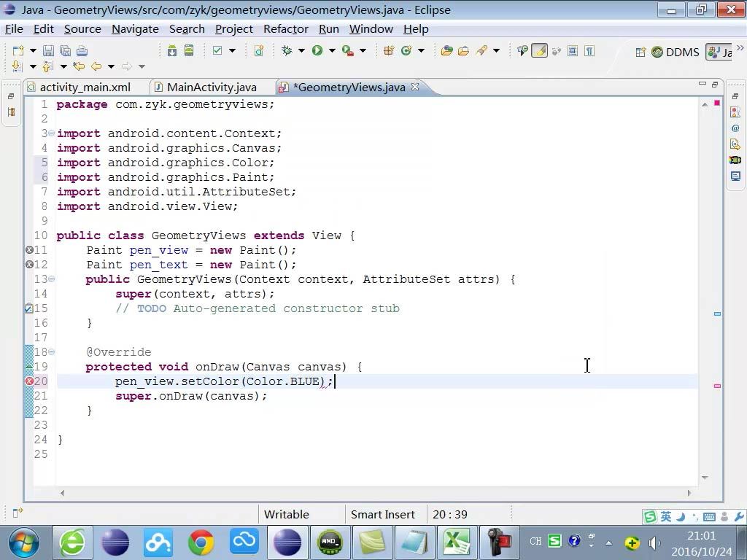Minimize the editor area
The height and width of the screenshot is (560, 747).
[703, 85]
